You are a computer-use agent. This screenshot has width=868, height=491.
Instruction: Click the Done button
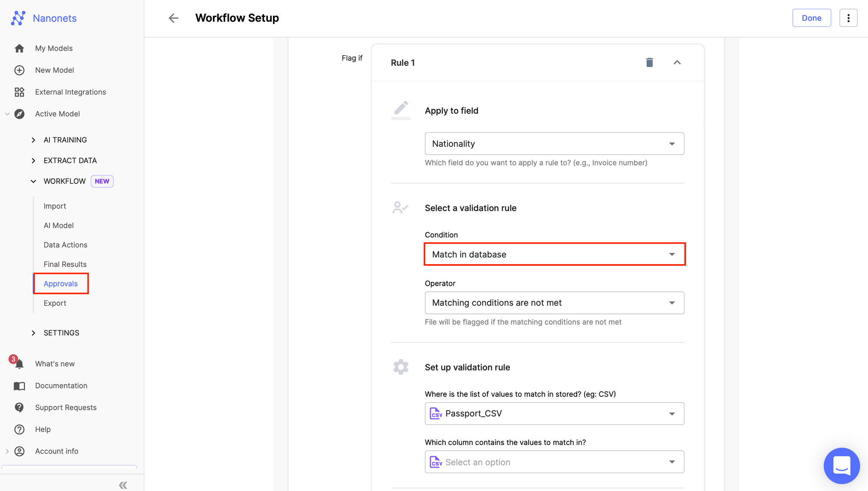click(812, 18)
